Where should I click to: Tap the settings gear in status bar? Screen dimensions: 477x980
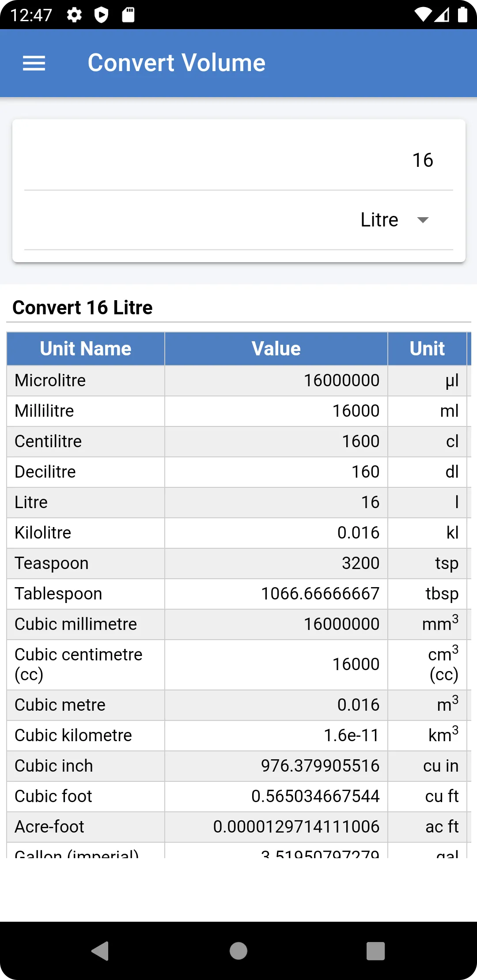[x=74, y=15]
